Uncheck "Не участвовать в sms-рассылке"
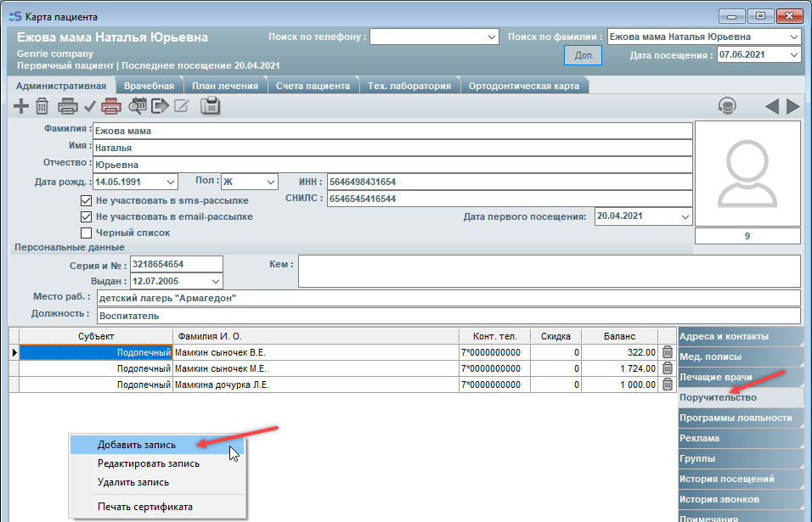812x522 pixels. click(x=86, y=200)
